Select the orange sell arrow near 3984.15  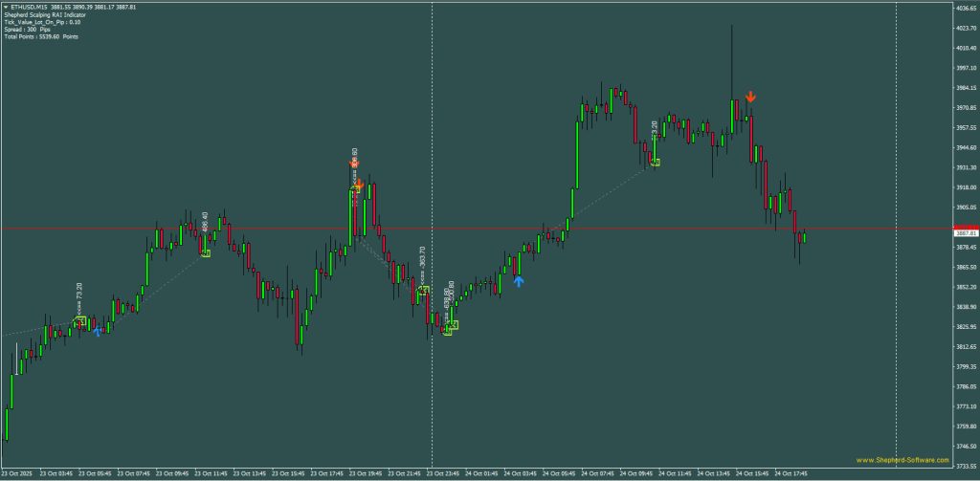pyautogui.click(x=750, y=97)
